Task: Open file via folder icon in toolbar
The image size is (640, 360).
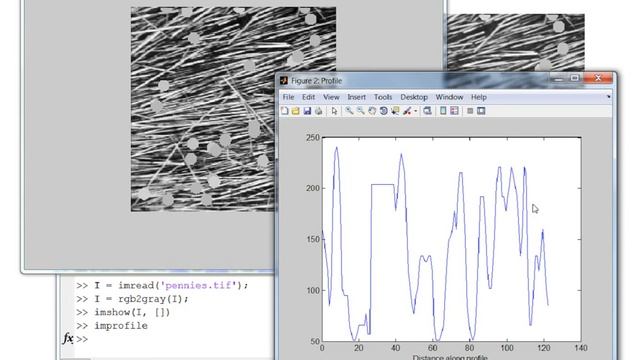Action: [296, 111]
